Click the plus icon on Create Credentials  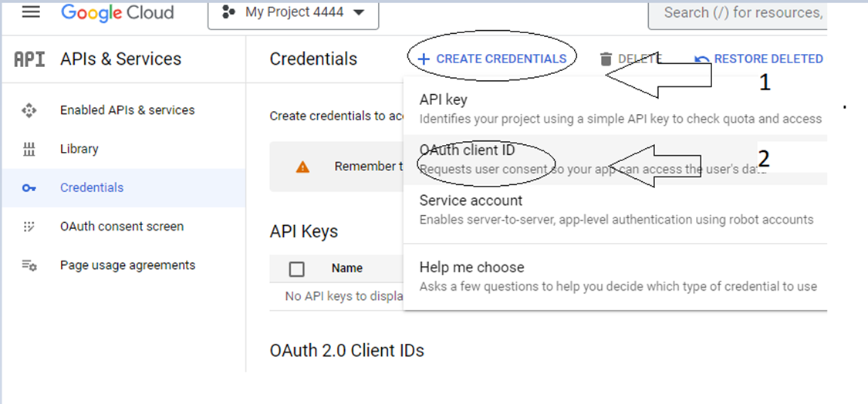(424, 59)
